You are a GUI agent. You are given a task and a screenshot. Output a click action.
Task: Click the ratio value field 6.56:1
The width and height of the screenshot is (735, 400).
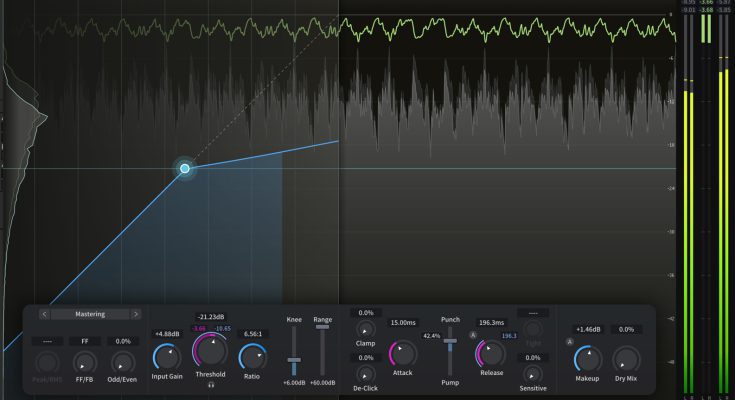tap(253, 334)
